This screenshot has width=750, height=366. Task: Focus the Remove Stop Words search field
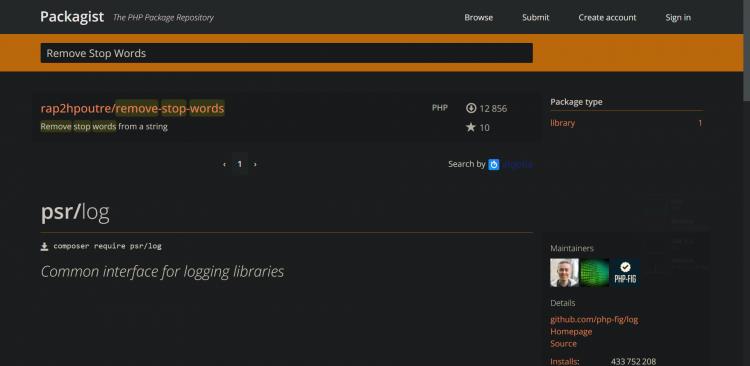(287, 53)
